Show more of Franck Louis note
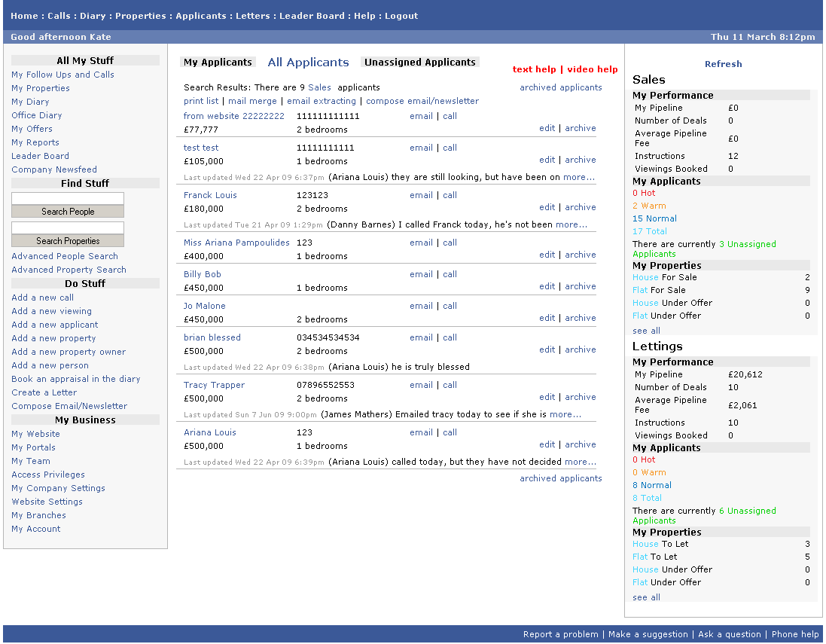 tap(571, 225)
